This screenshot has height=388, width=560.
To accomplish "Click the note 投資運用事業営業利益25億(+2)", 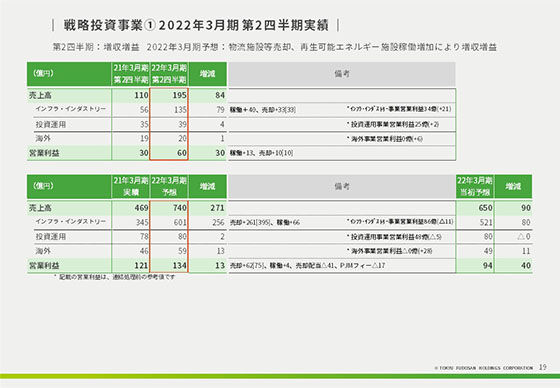I will click(x=392, y=124).
